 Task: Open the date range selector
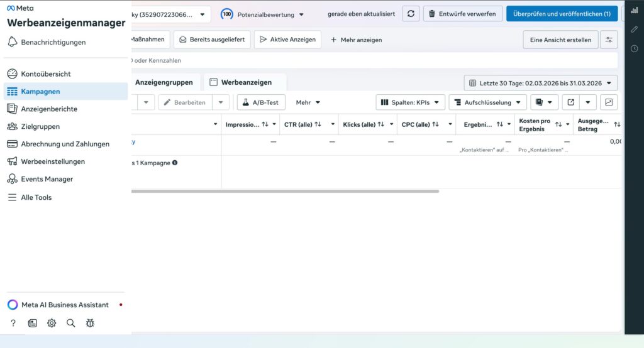(x=540, y=83)
